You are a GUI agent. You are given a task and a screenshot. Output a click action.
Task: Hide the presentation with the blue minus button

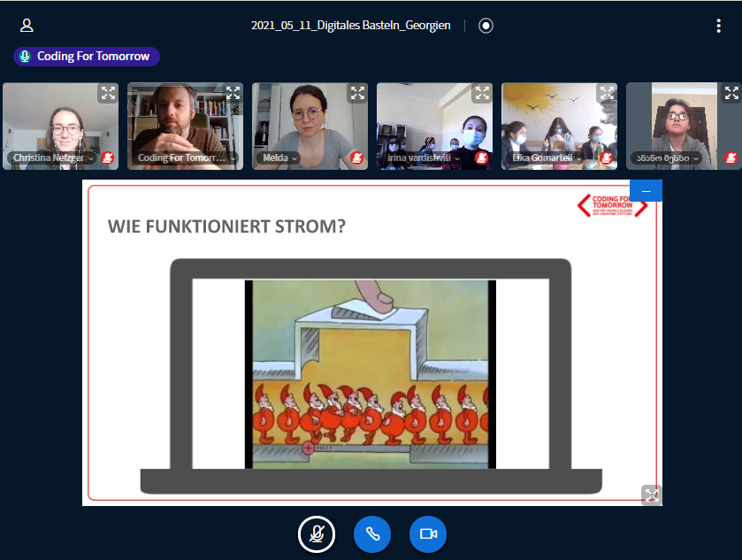click(646, 191)
